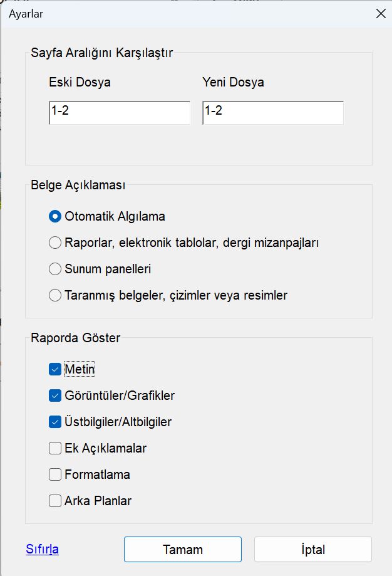The height and width of the screenshot is (576, 392).
Task: Uncheck Üstbilgiler/Altbilgiler option
Action: (54, 422)
